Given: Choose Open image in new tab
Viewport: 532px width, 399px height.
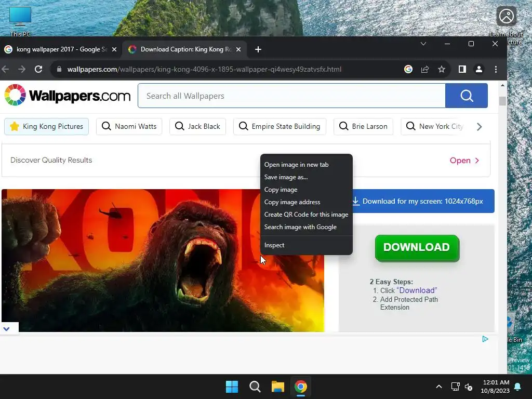Looking at the screenshot, I should coord(307,165).
